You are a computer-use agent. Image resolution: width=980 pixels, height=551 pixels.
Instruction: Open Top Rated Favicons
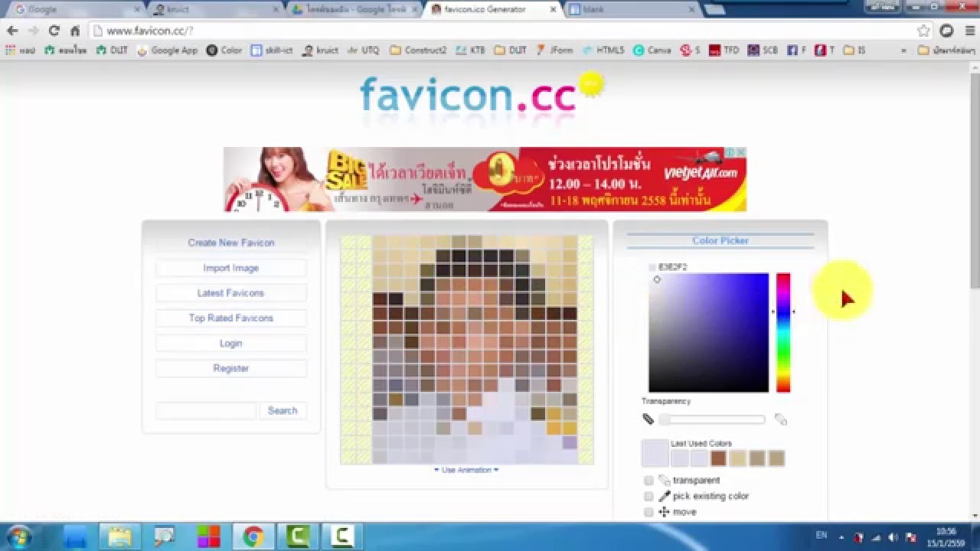[231, 318]
